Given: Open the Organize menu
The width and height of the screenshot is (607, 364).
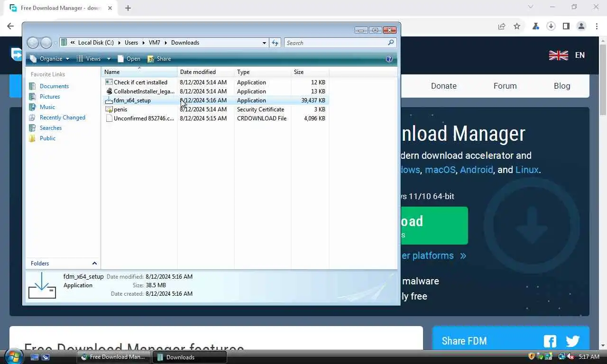Looking at the screenshot, I should (x=50, y=59).
